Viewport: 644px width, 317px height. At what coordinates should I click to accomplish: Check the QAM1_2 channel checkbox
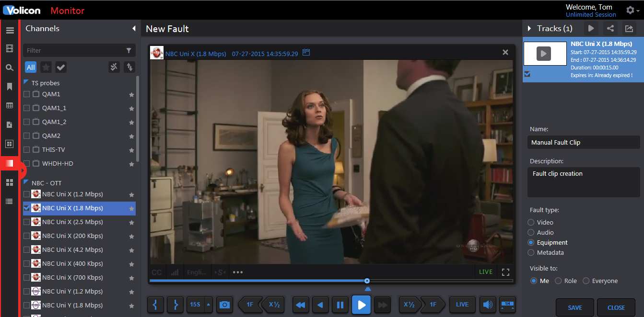point(27,122)
